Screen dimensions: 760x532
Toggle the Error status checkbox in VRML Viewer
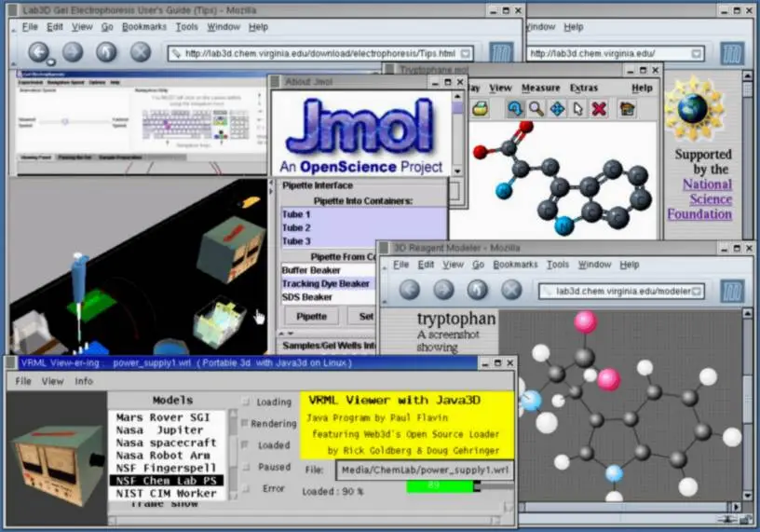(x=246, y=488)
